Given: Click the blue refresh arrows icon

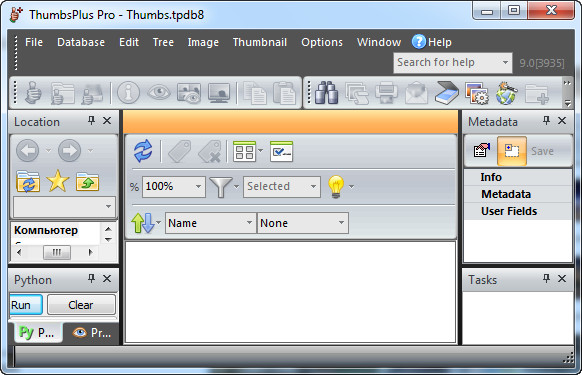Looking at the screenshot, I should pyautogui.click(x=143, y=151).
